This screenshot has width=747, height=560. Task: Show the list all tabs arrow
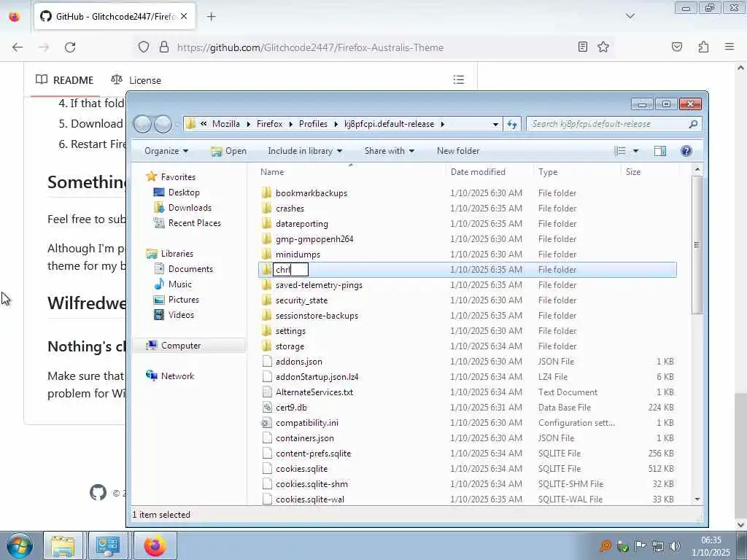pos(630,17)
